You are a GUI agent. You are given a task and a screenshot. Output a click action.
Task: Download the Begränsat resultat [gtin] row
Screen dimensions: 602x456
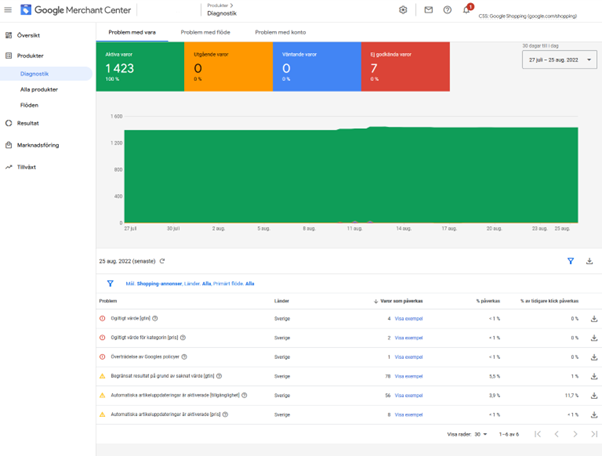[594, 376]
